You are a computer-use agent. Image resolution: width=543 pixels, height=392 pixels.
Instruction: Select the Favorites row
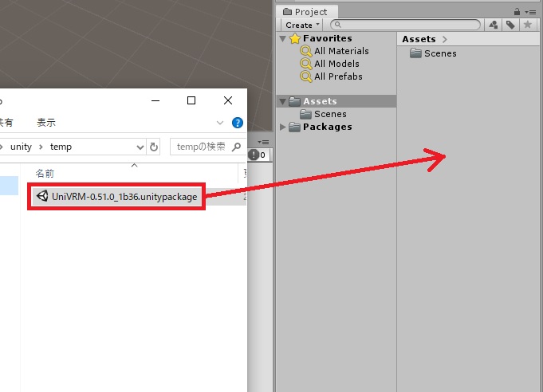point(336,38)
